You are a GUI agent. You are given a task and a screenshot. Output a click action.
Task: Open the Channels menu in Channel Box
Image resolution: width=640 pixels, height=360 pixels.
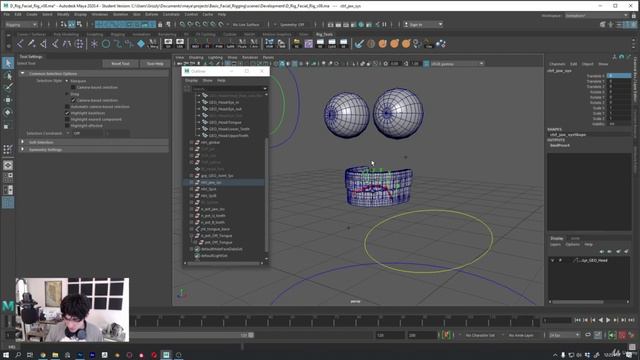[x=557, y=64]
